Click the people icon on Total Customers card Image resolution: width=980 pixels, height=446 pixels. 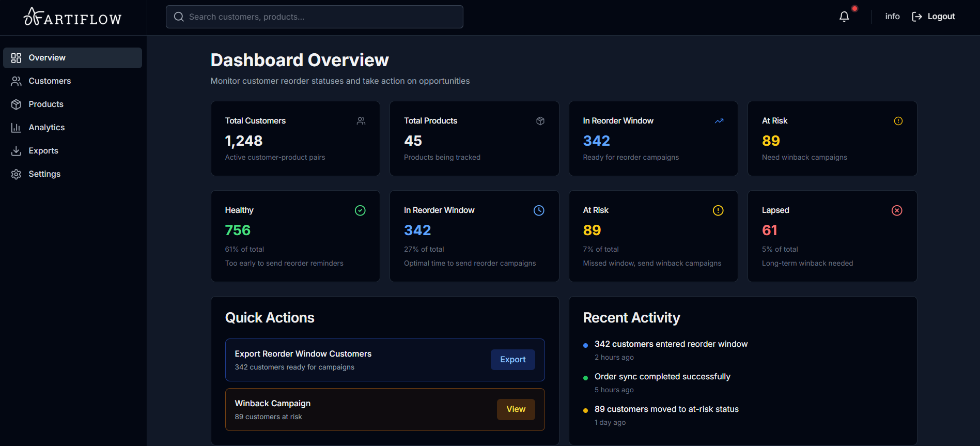[361, 121]
